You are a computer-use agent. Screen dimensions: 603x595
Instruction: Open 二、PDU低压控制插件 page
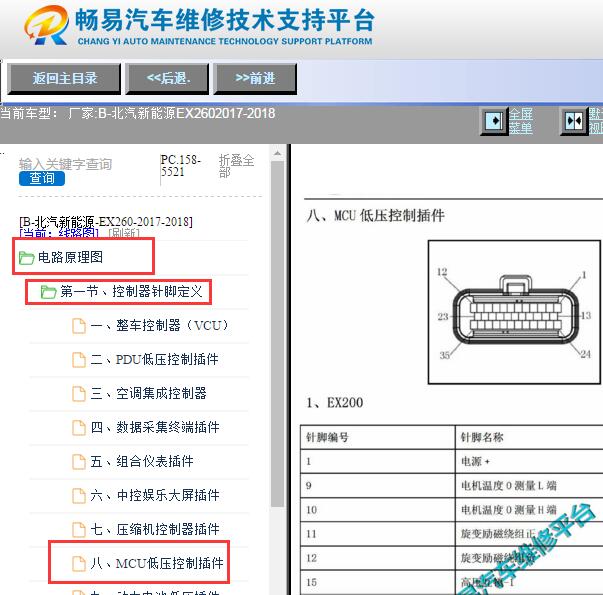(x=155, y=359)
